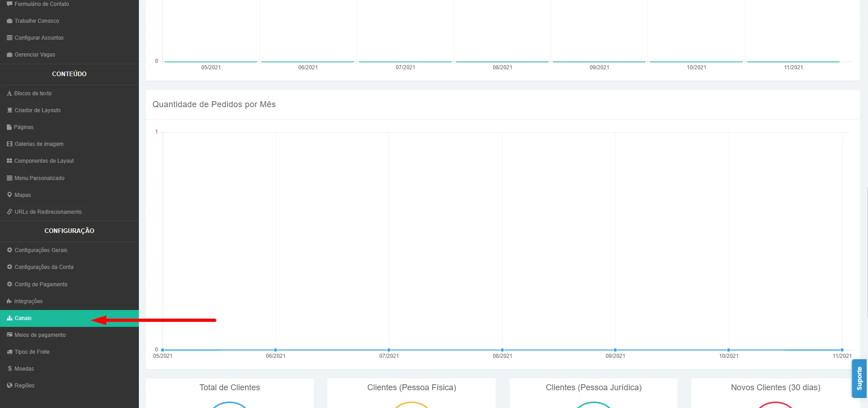
Task: Click the Galerias de imagem film icon
Action: (10, 144)
